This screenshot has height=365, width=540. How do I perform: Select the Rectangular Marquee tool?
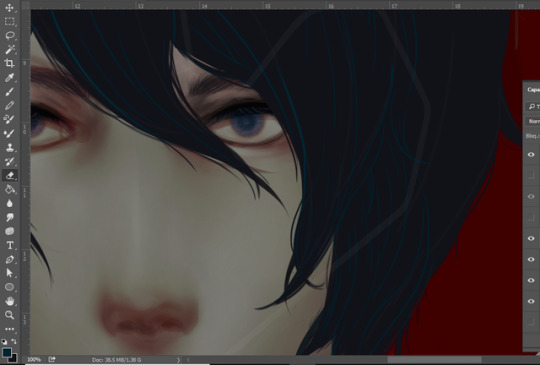click(9, 21)
